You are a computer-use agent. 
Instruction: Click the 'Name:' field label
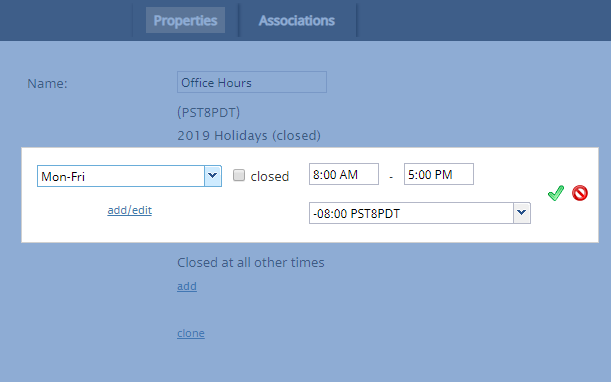[x=47, y=83]
